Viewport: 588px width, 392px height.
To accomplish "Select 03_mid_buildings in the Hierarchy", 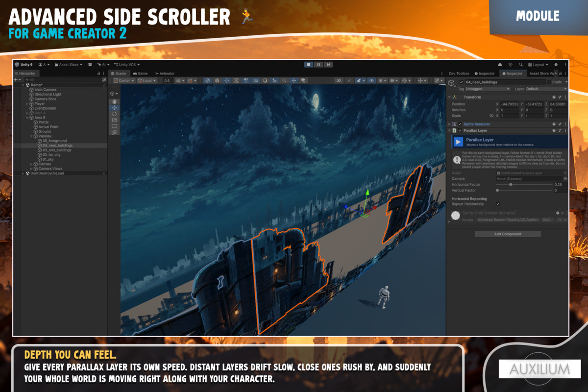I will tap(57, 150).
